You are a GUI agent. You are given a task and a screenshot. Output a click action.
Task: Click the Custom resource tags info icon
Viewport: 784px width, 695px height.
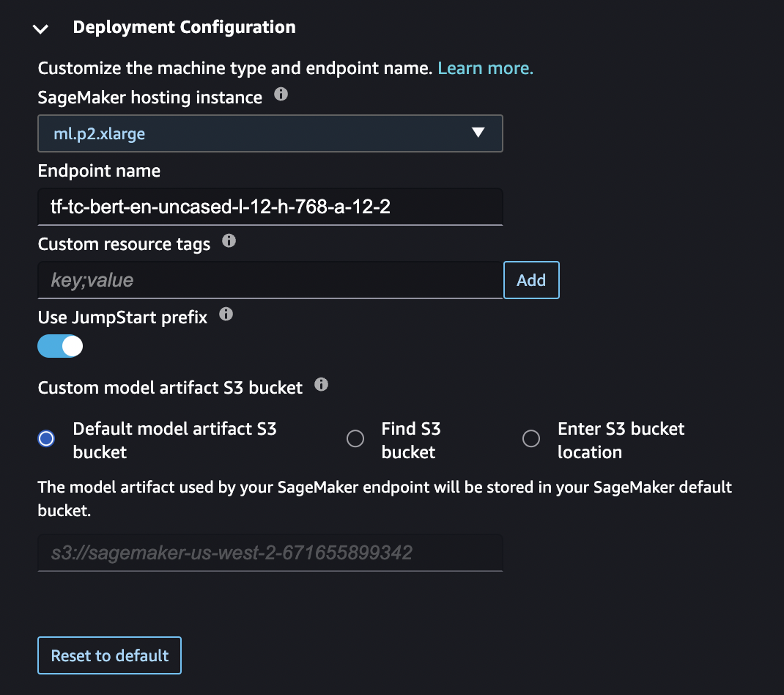pyautogui.click(x=228, y=240)
